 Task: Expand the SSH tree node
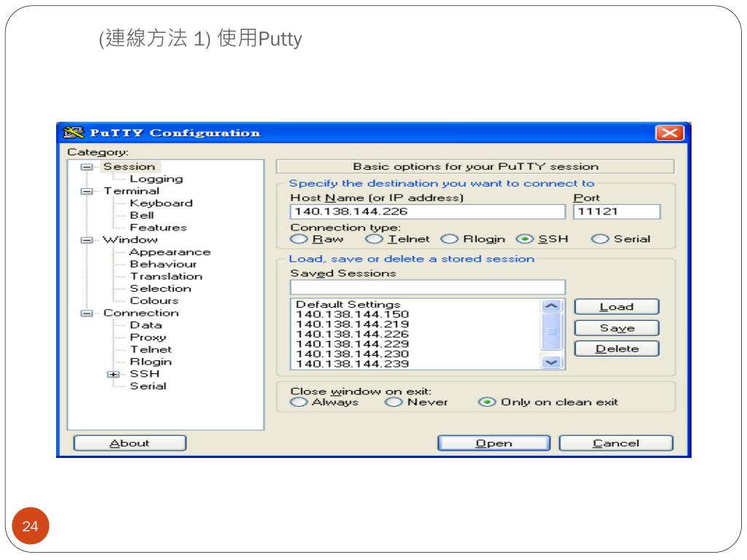click(113, 374)
